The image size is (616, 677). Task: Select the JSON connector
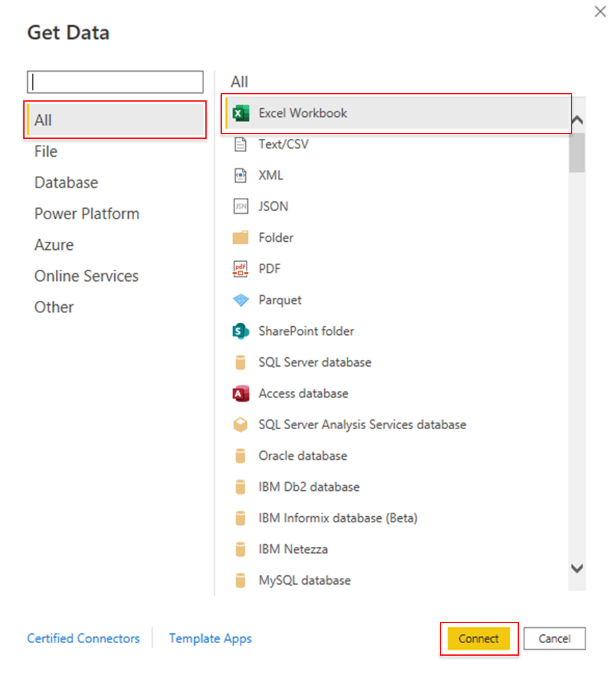pyautogui.click(x=272, y=207)
